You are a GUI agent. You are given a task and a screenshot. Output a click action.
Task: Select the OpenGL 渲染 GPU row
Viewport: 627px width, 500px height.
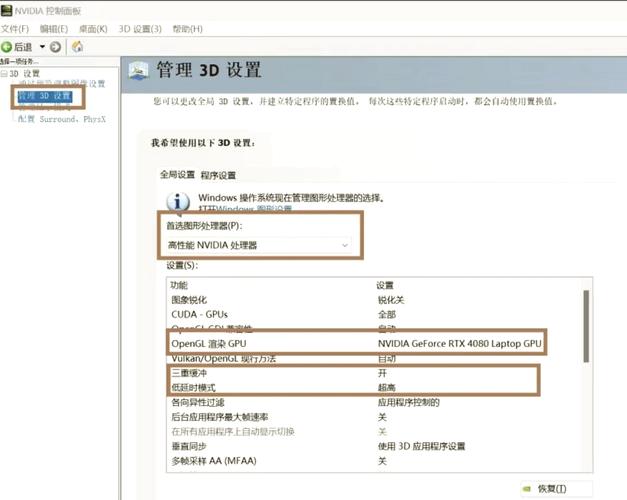[375, 344]
